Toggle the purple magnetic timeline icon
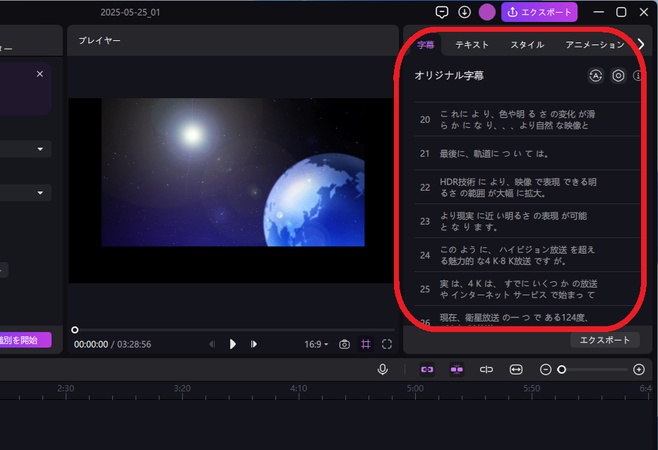This screenshot has width=658, height=450. (x=457, y=369)
